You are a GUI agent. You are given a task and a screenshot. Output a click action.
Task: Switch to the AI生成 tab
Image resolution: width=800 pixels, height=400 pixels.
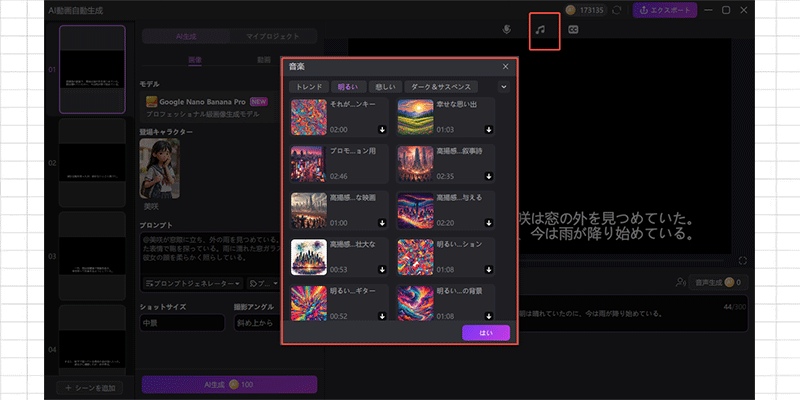(x=186, y=37)
